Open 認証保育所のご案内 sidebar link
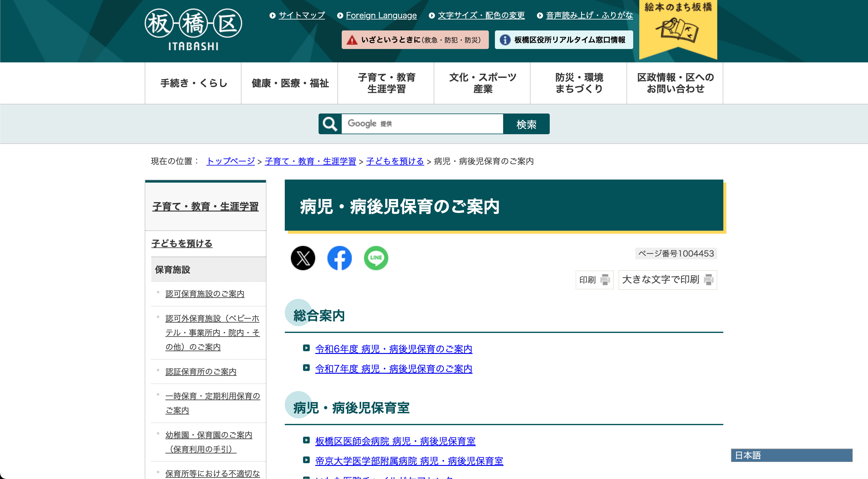Image resolution: width=868 pixels, height=479 pixels. pos(201,372)
